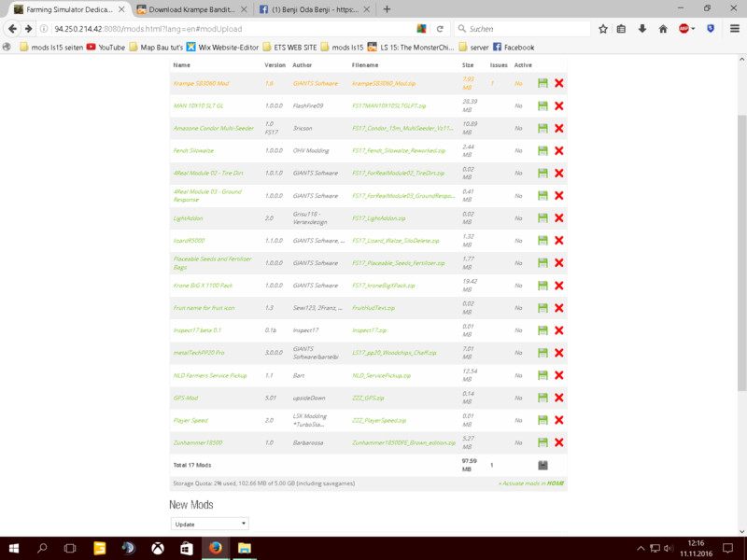
Task: Open the FS17_LightAddon.zip file link
Action: tap(378, 217)
